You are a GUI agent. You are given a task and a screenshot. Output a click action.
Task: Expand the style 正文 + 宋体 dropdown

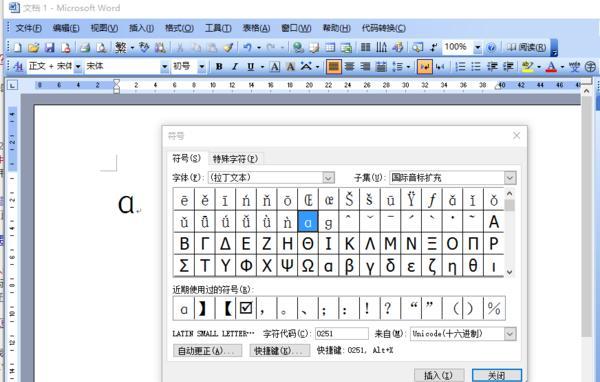coord(78,67)
